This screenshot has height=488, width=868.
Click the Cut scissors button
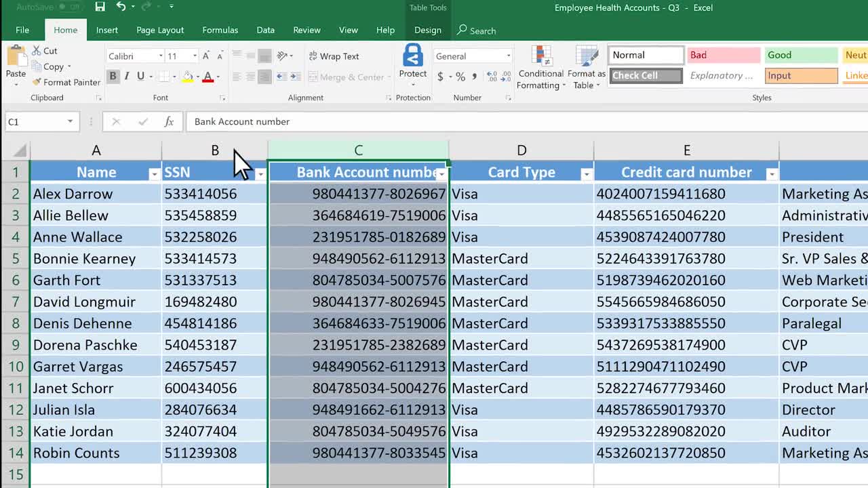tap(45, 51)
